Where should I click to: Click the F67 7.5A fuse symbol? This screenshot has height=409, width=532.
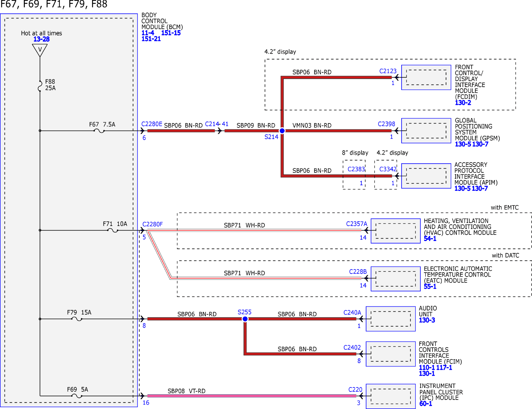pos(99,131)
